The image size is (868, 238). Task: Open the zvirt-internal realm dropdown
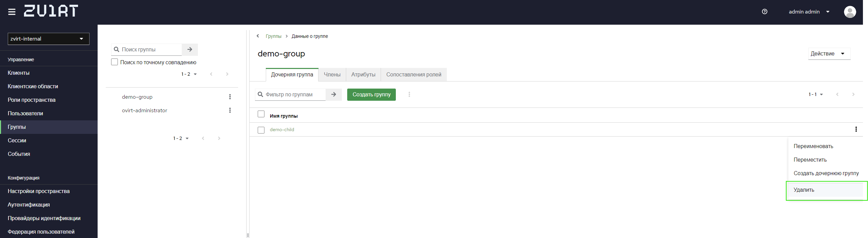pos(49,39)
